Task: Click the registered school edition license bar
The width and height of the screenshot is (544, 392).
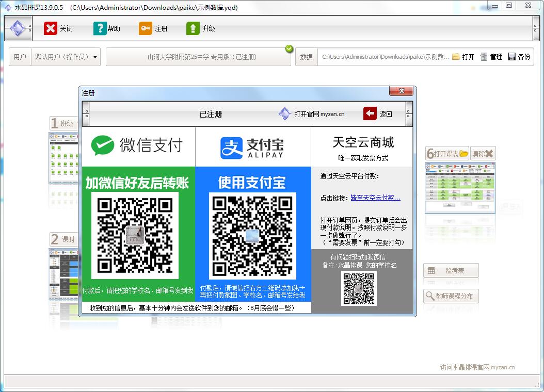Action: pos(198,57)
